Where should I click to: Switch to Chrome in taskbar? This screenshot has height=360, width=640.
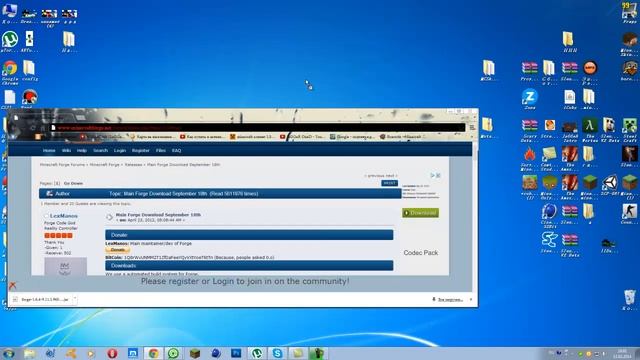153,353
